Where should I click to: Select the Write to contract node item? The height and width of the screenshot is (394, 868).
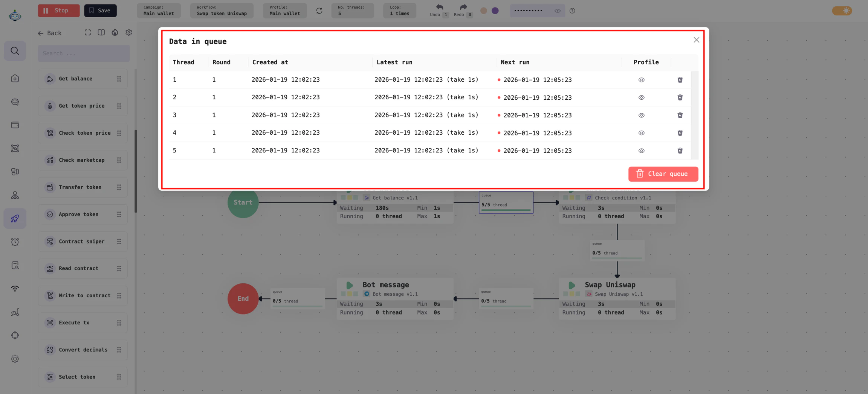click(x=83, y=295)
